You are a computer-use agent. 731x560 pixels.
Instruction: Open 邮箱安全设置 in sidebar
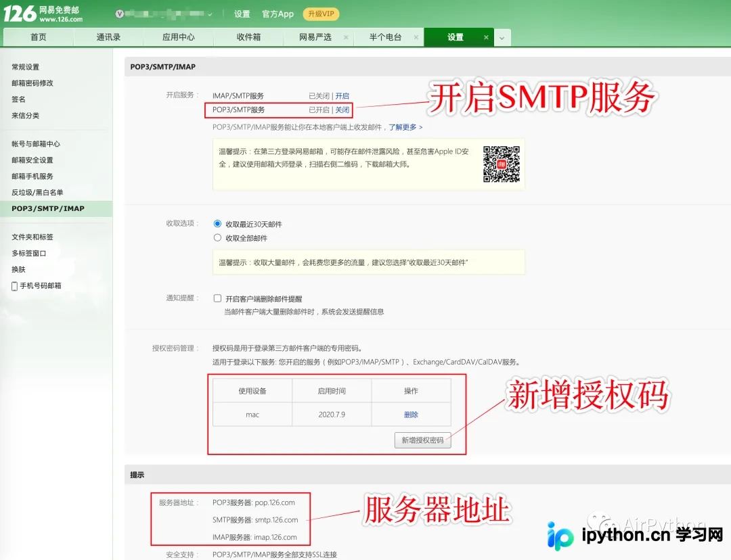tap(32, 160)
